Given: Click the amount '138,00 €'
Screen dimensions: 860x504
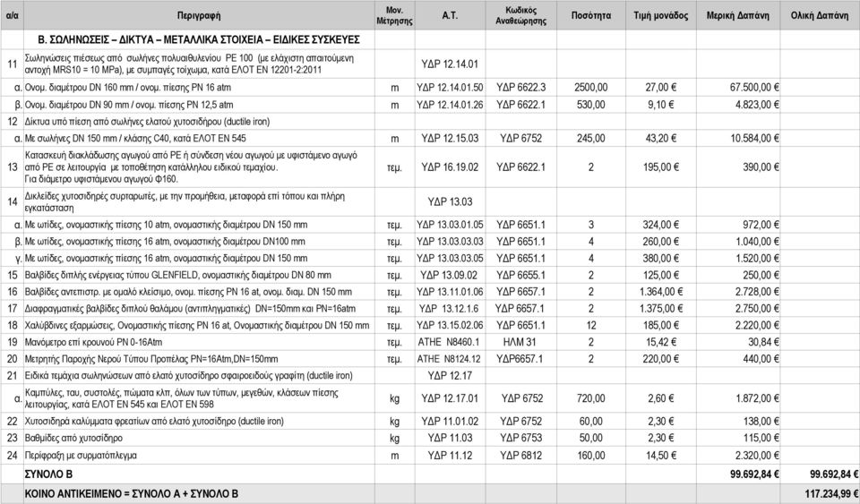Looking at the screenshot, I should 761,422.
